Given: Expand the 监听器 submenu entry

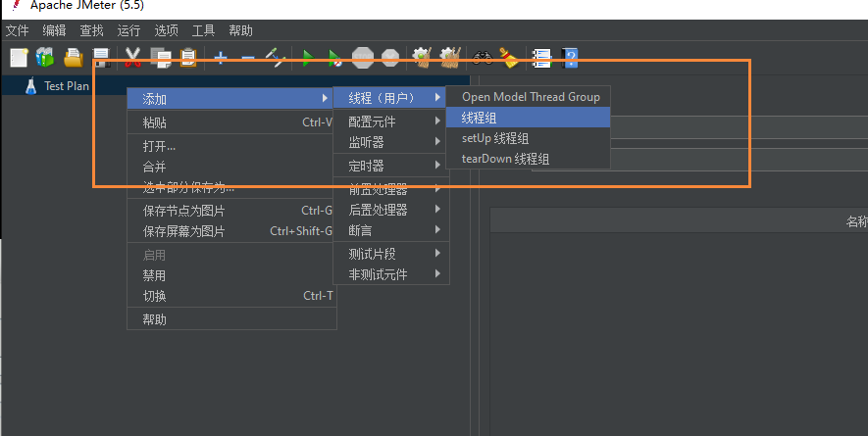Looking at the screenshot, I should pyautogui.click(x=390, y=142).
